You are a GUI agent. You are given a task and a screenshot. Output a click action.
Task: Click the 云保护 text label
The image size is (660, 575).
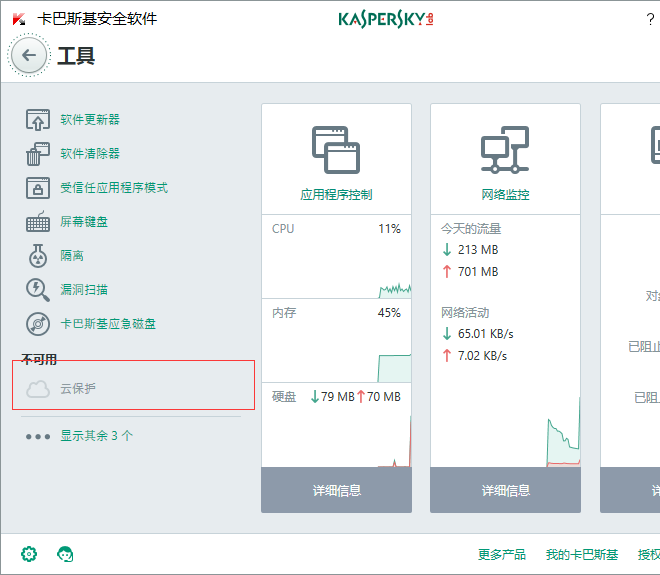tap(78, 389)
